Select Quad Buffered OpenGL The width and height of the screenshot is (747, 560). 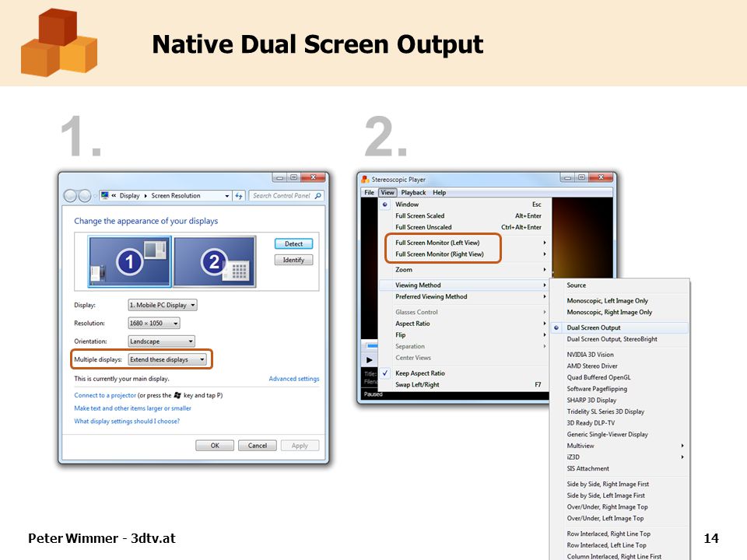pyautogui.click(x=620, y=378)
